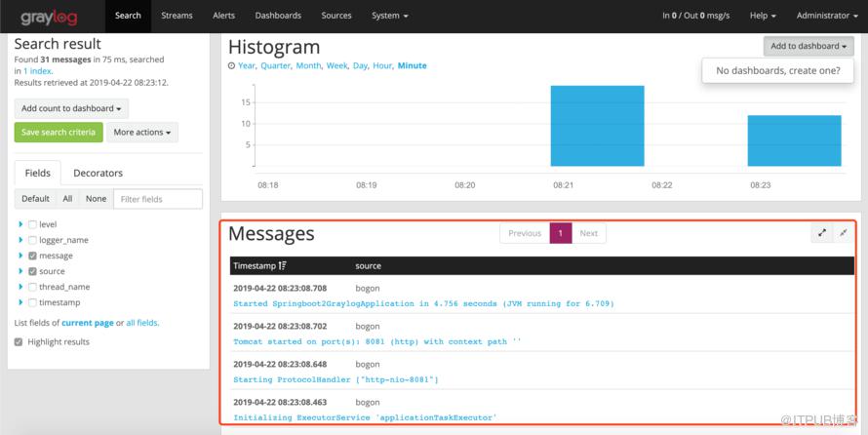Focus the Filter fields input
This screenshot has width=868, height=435.
[158, 199]
